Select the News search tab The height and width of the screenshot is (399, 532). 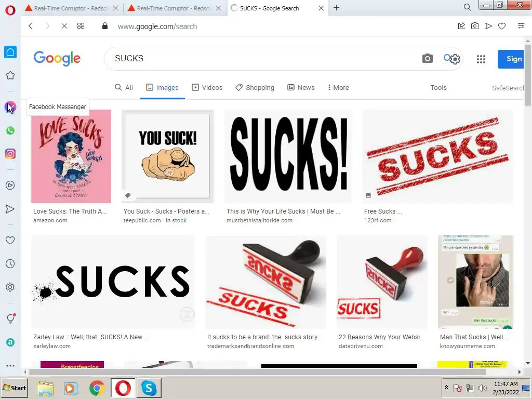[x=301, y=87]
